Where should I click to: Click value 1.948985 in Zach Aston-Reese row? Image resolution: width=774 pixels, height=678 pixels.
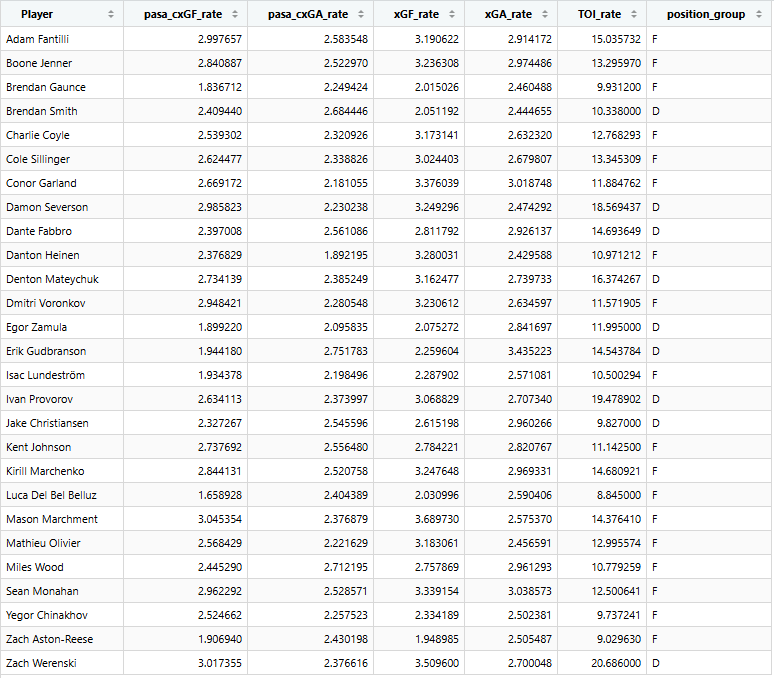click(436, 640)
